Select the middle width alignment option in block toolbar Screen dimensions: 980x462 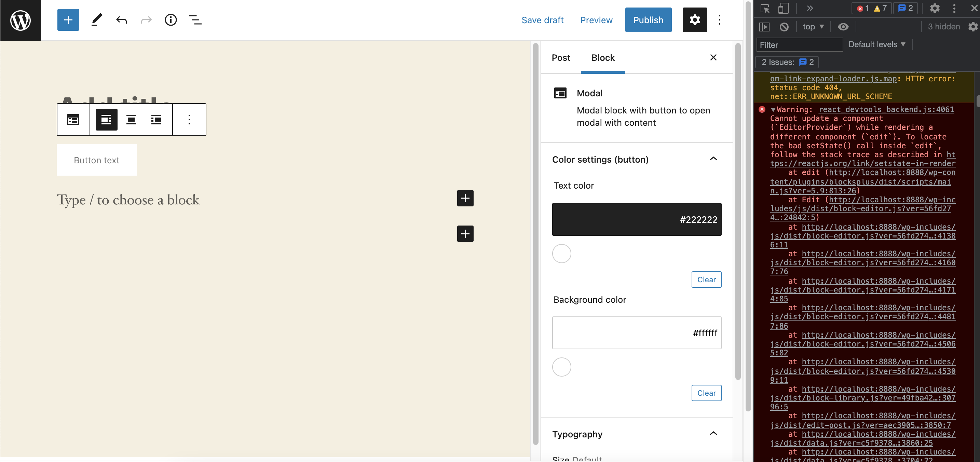pyautogui.click(x=132, y=120)
